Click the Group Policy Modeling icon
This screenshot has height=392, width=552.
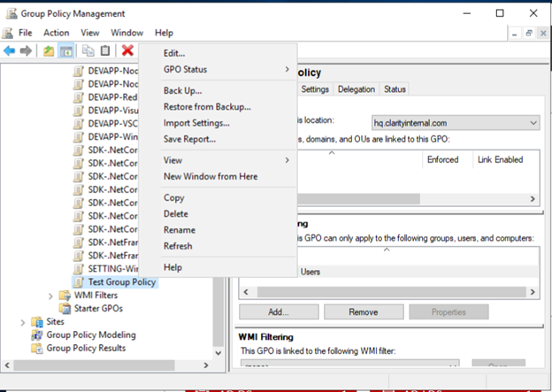click(x=36, y=335)
